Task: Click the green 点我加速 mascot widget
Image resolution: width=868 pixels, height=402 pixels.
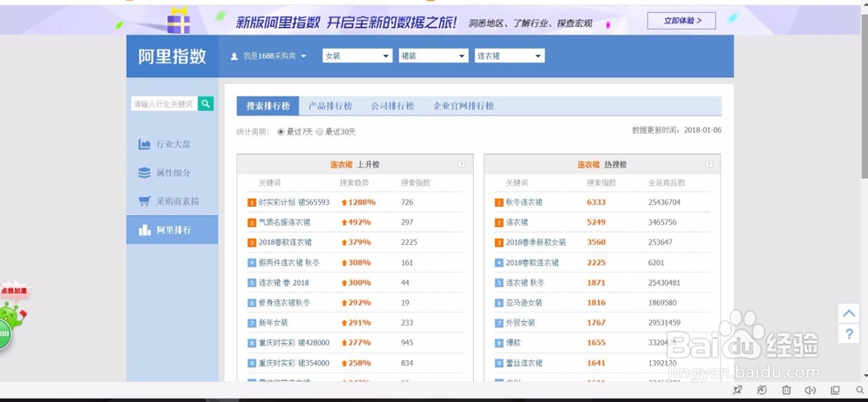Action: tap(13, 317)
